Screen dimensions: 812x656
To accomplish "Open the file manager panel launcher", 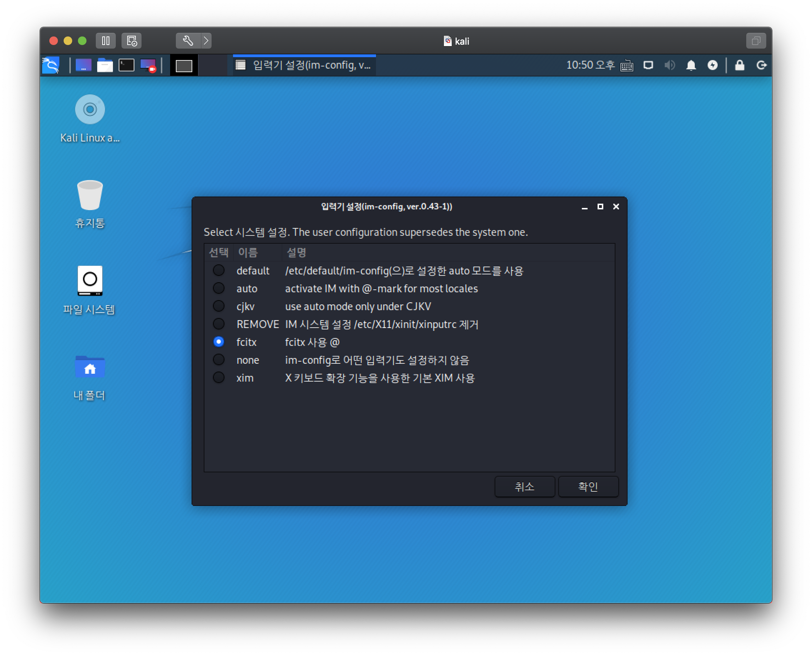I will pos(105,65).
